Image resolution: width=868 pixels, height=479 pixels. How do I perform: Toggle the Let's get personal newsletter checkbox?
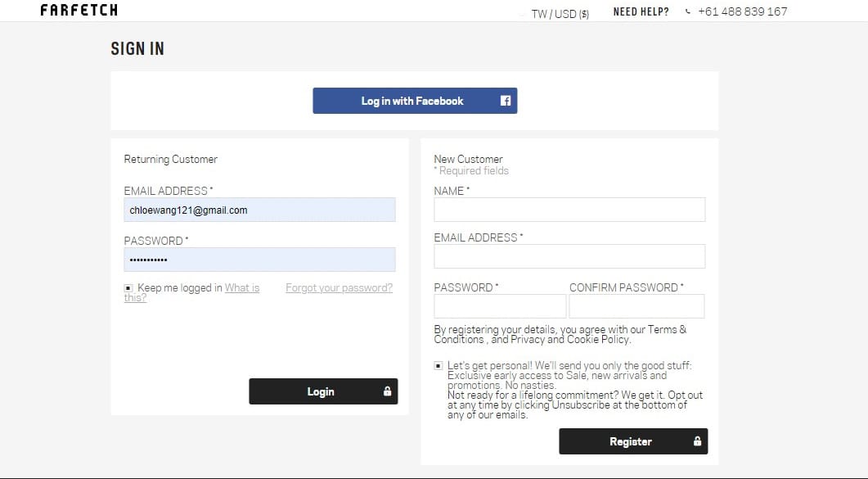tap(438, 365)
